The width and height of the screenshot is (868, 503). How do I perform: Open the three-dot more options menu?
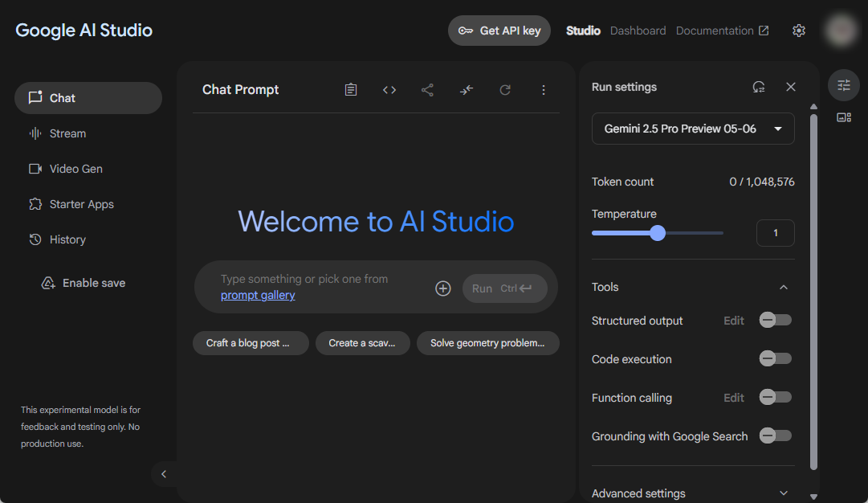pyautogui.click(x=544, y=90)
